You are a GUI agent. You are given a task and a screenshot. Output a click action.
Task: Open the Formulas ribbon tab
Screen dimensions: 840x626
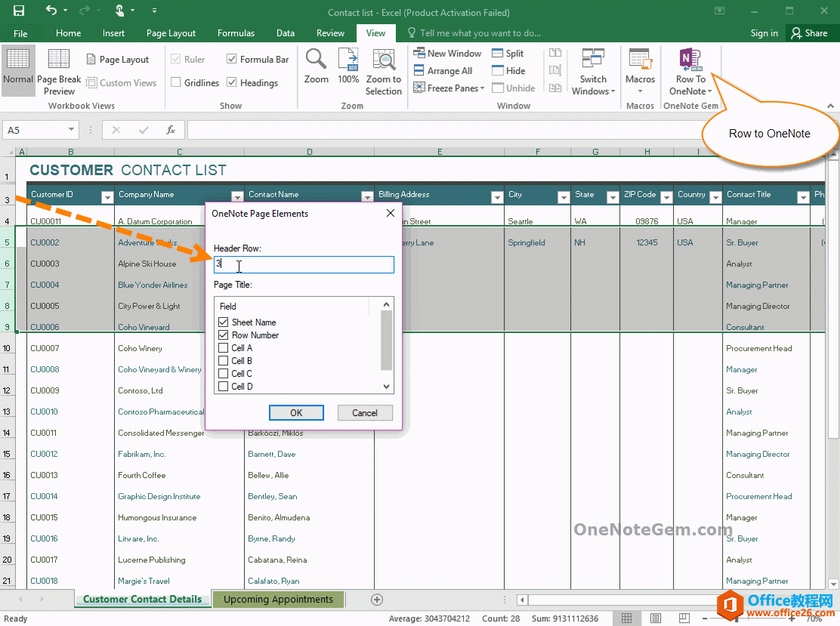235,32
